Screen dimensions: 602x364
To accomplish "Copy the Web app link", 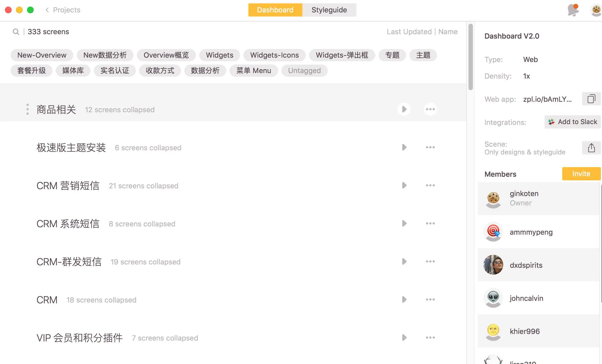I will (591, 99).
